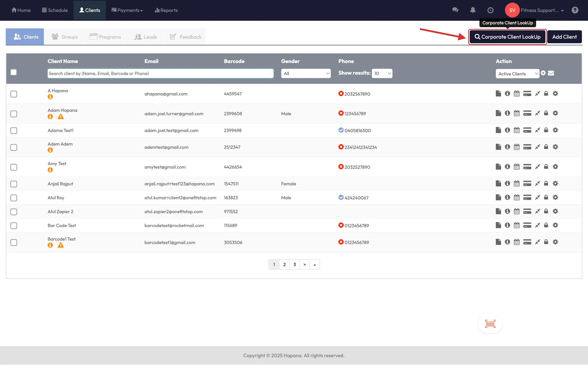Click the Add Client button
This screenshot has width=588, height=365.
tap(564, 37)
